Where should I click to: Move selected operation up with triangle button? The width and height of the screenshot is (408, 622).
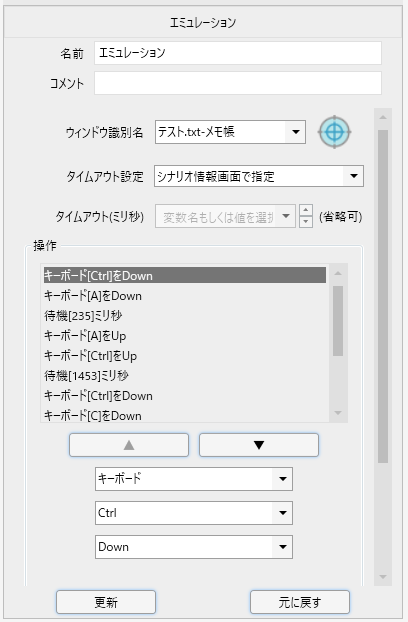pyautogui.click(x=129, y=445)
